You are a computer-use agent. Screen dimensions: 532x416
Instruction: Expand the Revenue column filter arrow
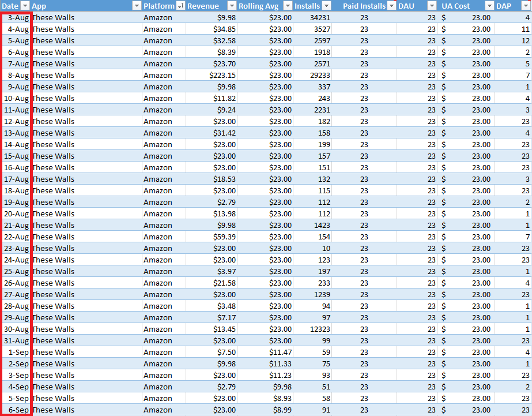[x=231, y=6]
